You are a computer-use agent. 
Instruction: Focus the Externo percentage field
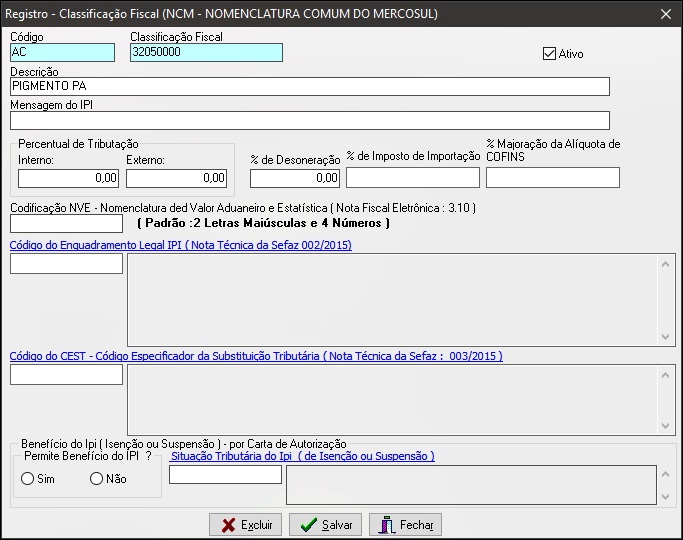pos(176,178)
